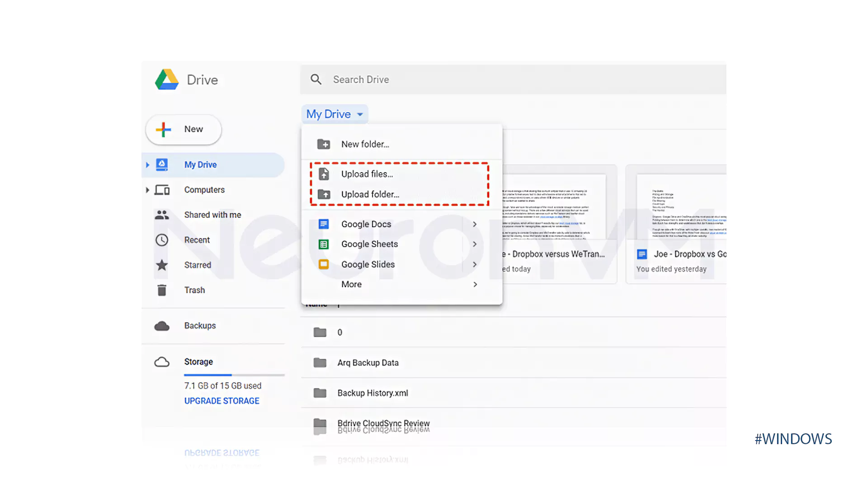Select Starred in sidebar
The width and height of the screenshot is (868, 488).
coord(197,264)
